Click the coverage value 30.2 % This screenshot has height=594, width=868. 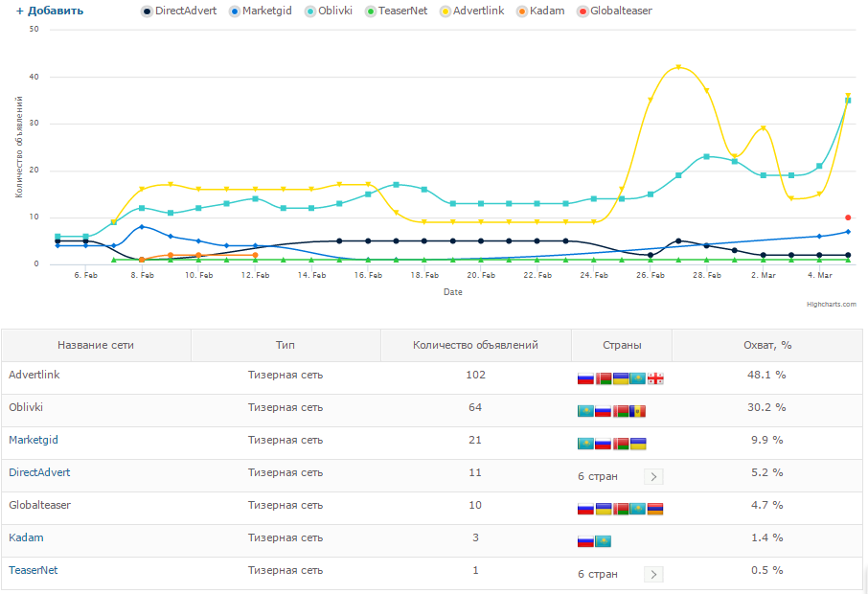pyautogui.click(x=766, y=407)
